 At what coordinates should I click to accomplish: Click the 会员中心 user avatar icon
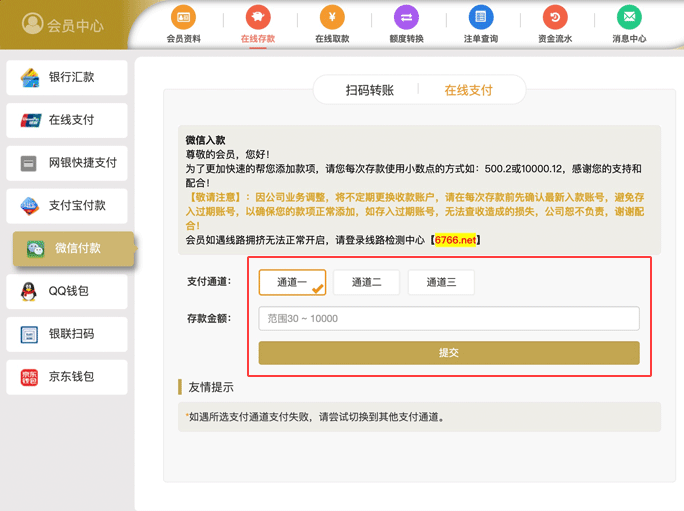pyautogui.click(x=32, y=24)
